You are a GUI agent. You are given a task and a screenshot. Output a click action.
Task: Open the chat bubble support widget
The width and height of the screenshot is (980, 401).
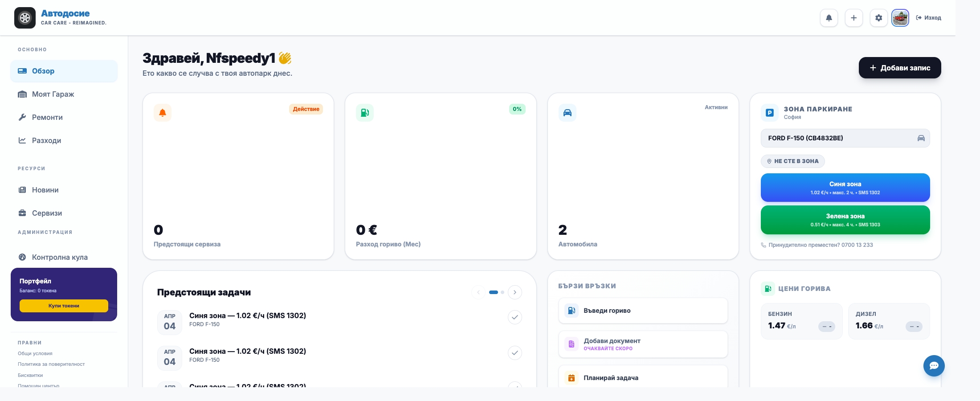[934, 366]
